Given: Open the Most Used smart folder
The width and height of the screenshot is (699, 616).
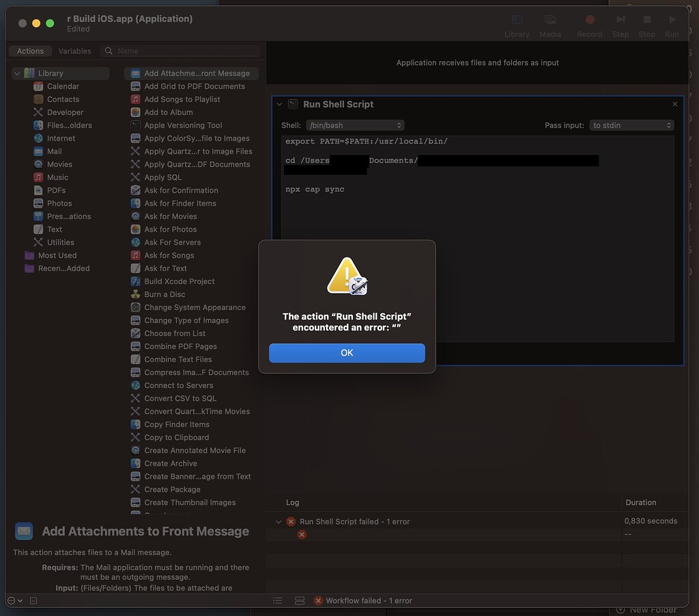Looking at the screenshot, I should pos(57,255).
